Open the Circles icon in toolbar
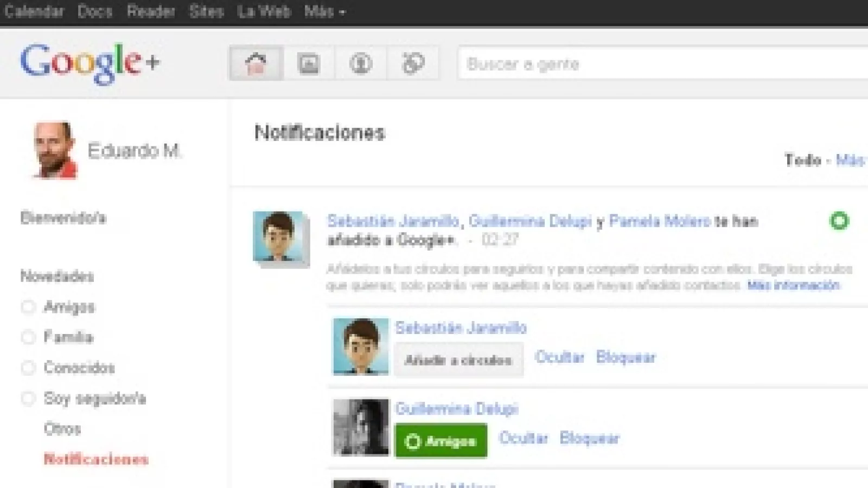The image size is (868, 488). tap(413, 63)
